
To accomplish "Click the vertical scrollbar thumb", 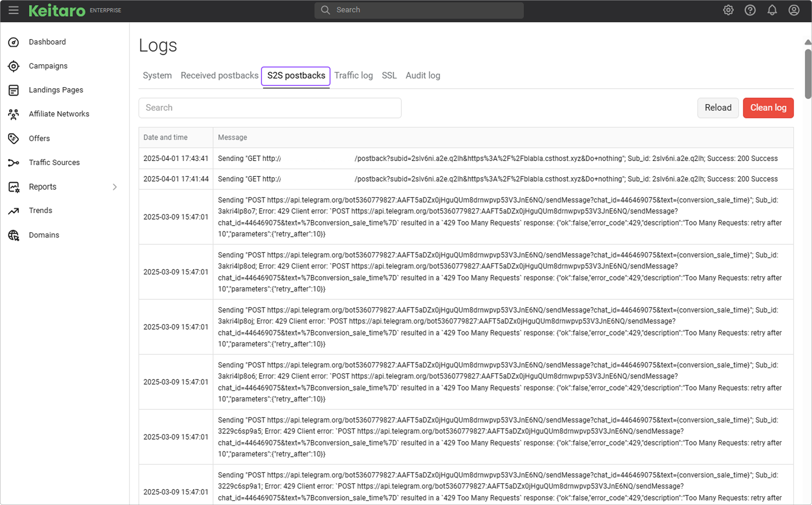I will point(808,74).
